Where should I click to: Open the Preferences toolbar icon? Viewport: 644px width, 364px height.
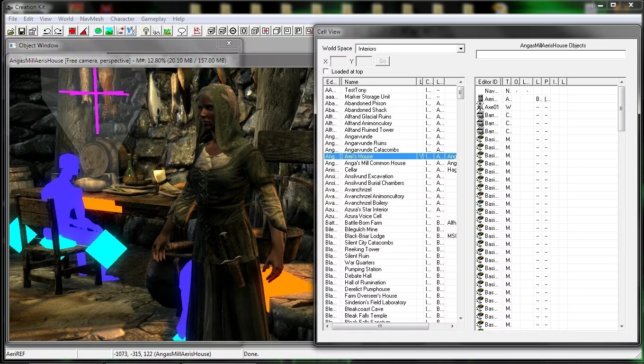point(32,31)
